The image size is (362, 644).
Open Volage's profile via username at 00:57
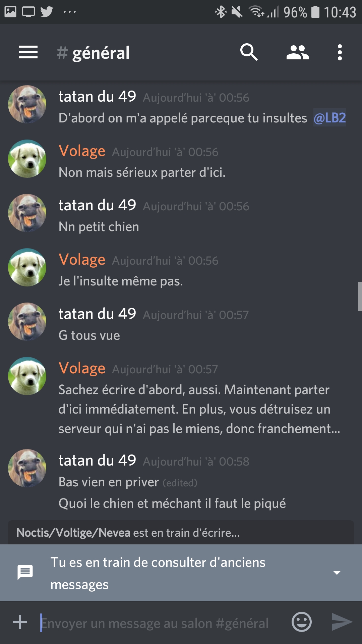(82, 368)
